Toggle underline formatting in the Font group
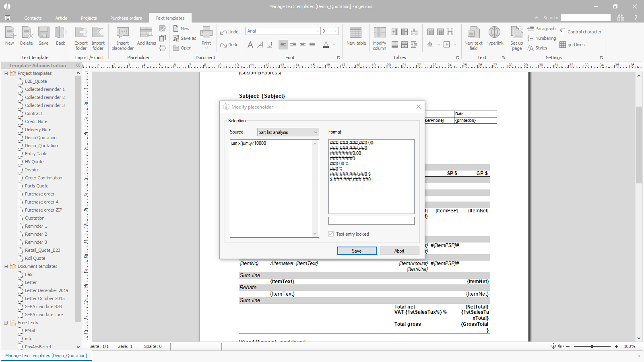The image size is (644, 362). click(x=270, y=45)
